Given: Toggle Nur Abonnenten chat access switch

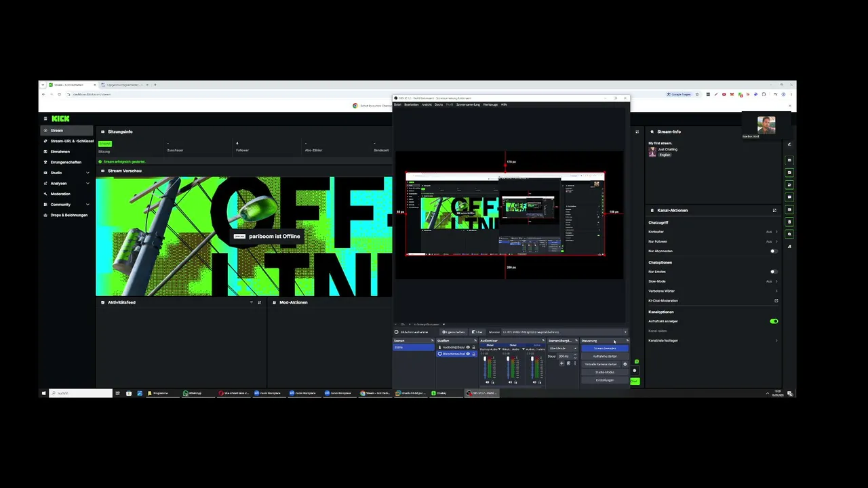Looking at the screenshot, I should pyautogui.click(x=773, y=251).
